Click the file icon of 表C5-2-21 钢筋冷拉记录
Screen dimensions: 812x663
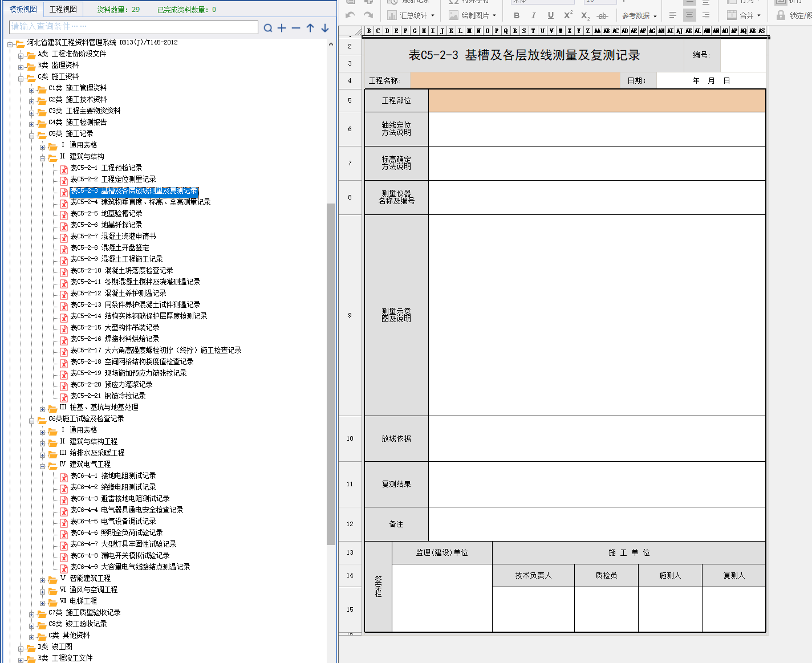[64, 398]
